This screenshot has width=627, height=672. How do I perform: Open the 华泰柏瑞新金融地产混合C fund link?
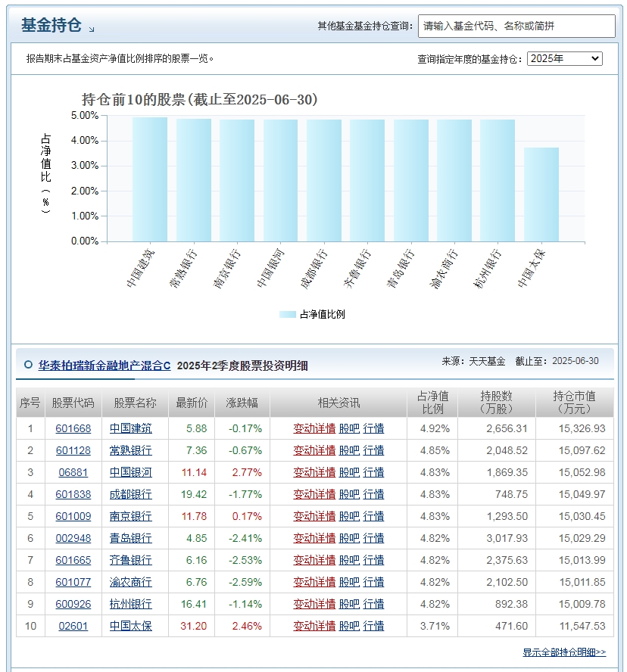[104, 366]
